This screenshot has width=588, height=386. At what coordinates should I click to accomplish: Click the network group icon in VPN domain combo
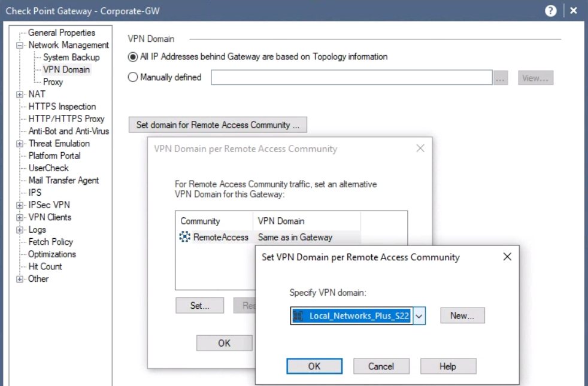(298, 315)
